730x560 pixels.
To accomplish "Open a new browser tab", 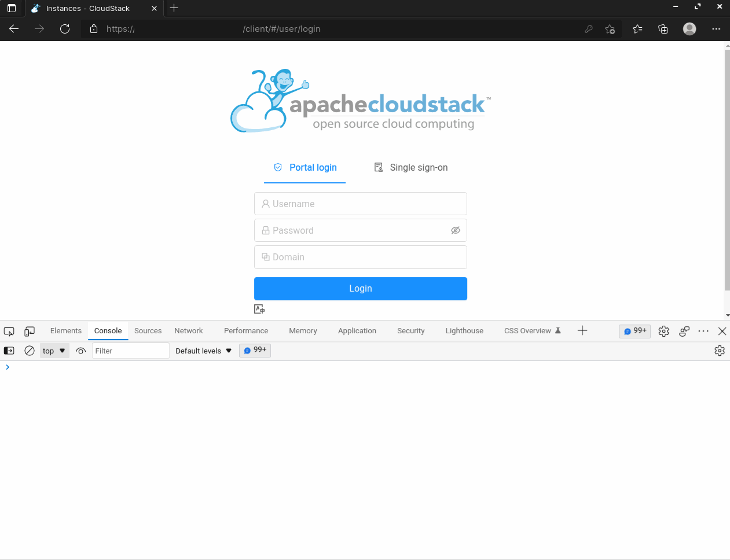I will pos(174,8).
